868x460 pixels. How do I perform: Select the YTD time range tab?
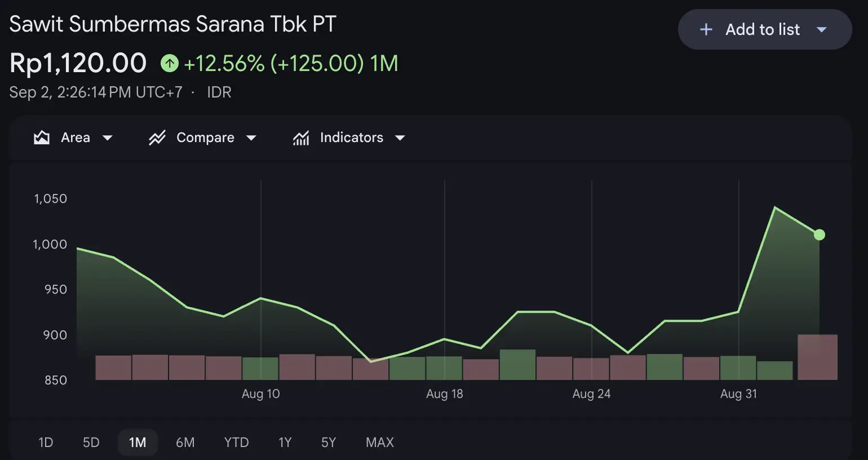(236, 443)
